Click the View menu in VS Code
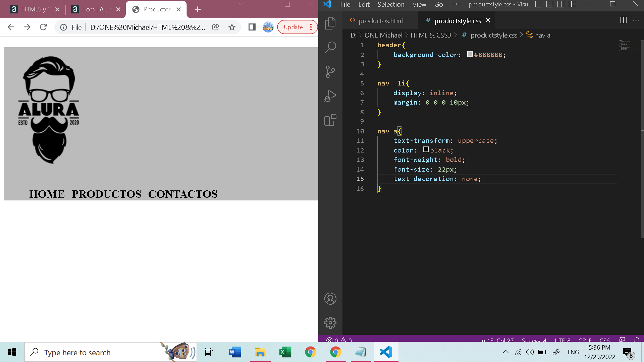The image size is (644, 362). coord(419,4)
